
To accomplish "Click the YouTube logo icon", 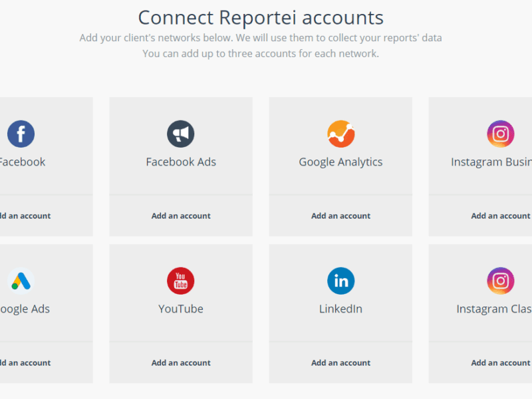I will click(x=180, y=281).
